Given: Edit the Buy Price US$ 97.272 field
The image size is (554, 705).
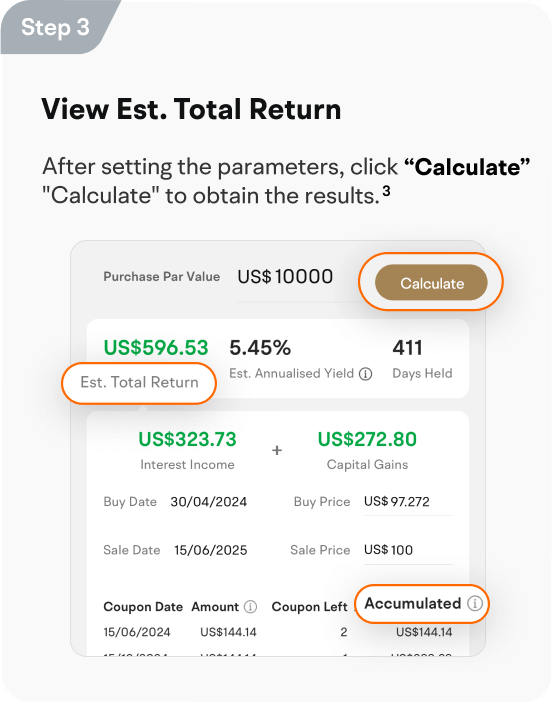Looking at the screenshot, I should (408, 502).
